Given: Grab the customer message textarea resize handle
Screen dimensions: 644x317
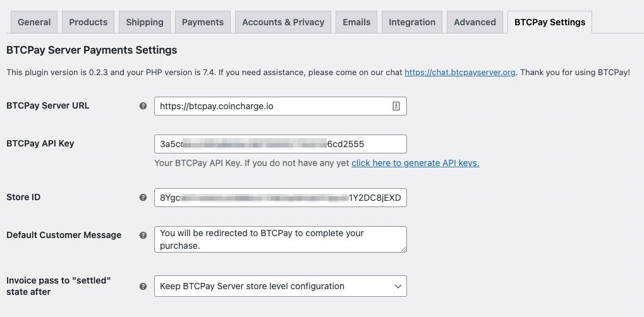Looking at the screenshot, I should coord(403,249).
